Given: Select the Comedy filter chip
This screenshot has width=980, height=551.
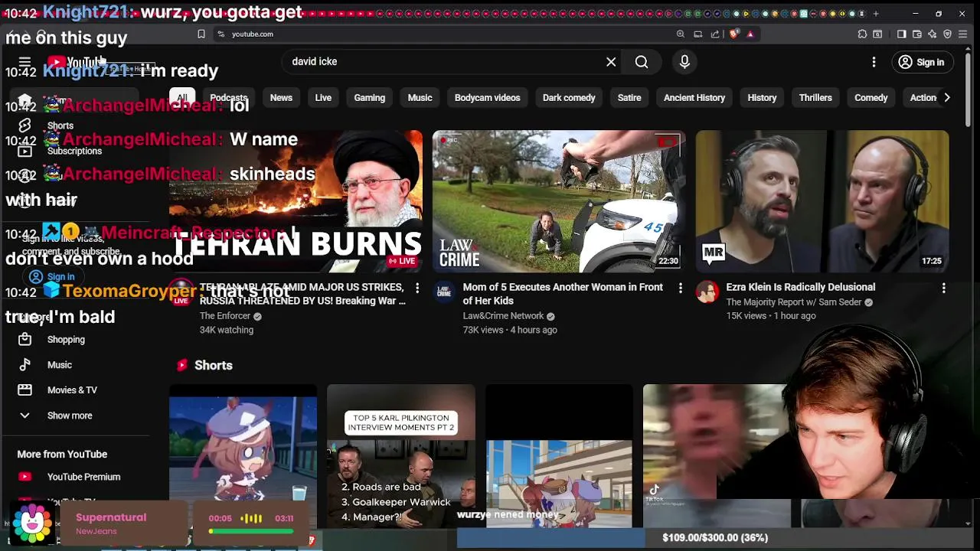Looking at the screenshot, I should (x=871, y=98).
